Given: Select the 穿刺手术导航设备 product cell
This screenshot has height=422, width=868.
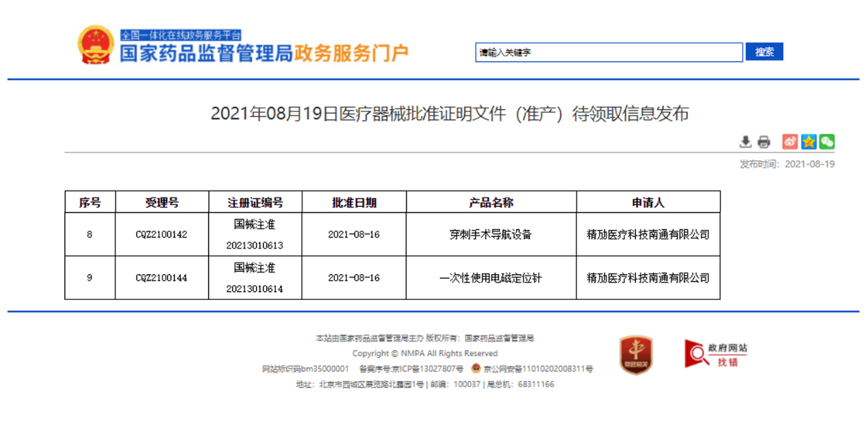Looking at the screenshot, I should pos(491,234).
